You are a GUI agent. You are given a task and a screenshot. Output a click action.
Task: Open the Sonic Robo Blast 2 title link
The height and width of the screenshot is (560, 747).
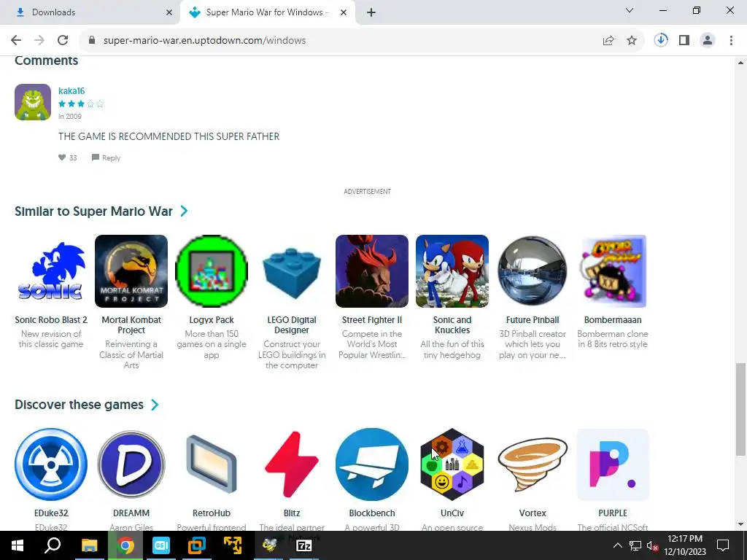(51, 320)
